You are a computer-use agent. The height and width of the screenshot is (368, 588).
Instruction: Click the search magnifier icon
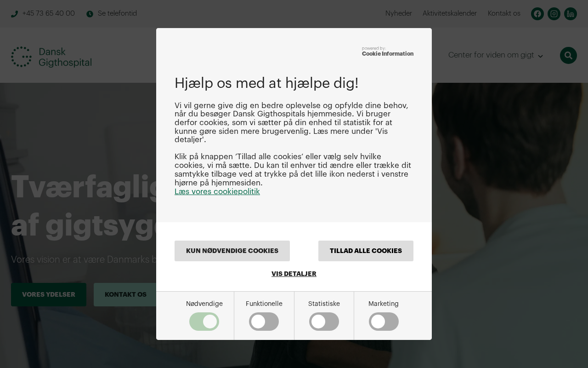click(568, 55)
